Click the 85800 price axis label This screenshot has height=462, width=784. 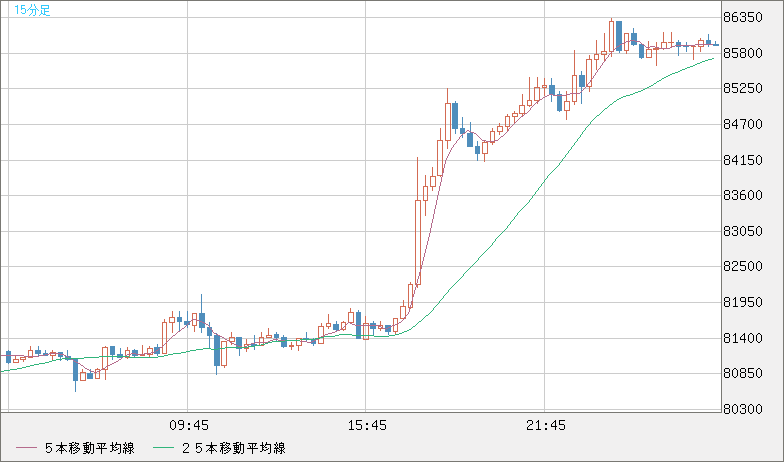pos(743,53)
